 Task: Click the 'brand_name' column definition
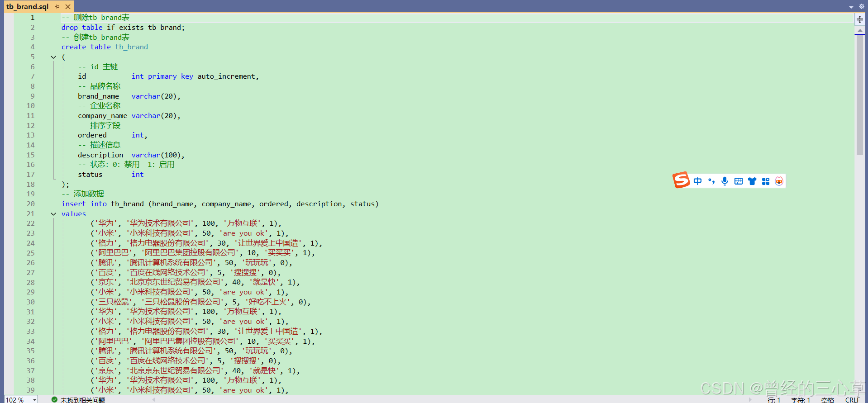[129, 96]
